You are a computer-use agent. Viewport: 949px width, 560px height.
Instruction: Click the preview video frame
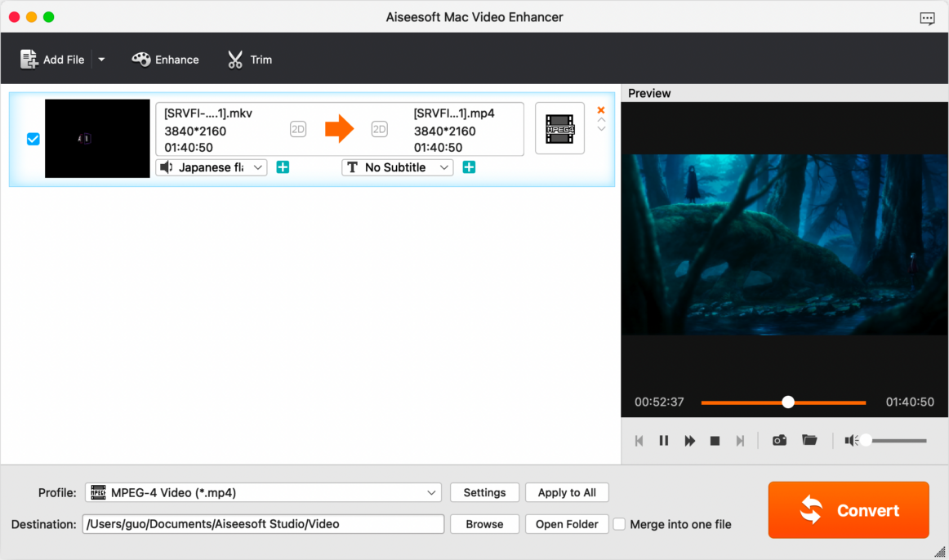[x=784, y=244]
